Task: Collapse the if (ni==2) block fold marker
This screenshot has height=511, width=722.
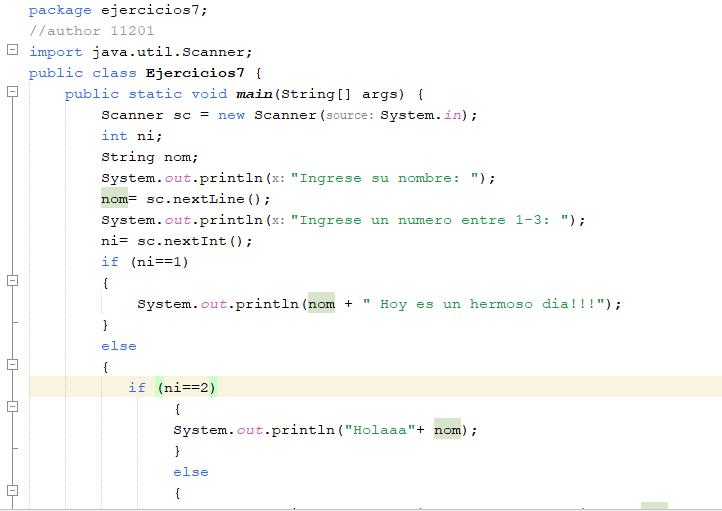Action: point(12,406)
